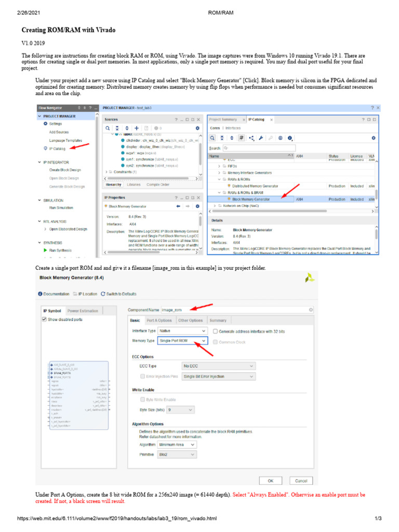Clear the Component Name field icon
The image size is (399, 532).
click(311, 310)
